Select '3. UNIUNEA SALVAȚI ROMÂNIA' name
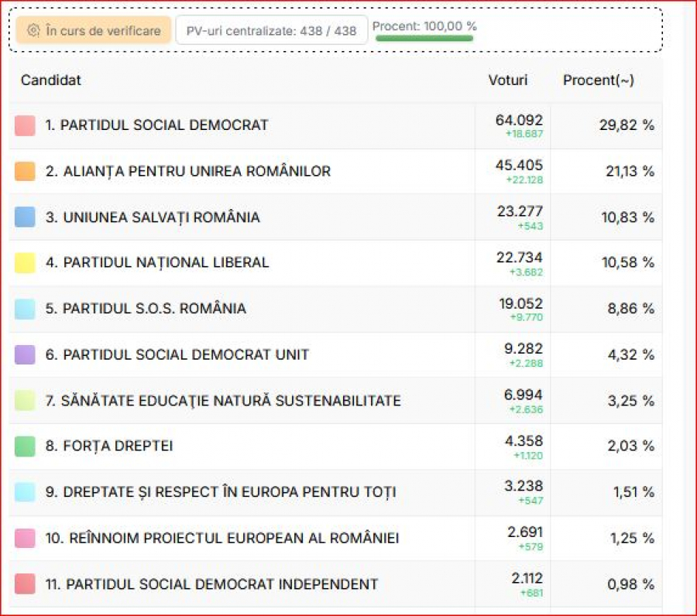 click(x=153, y=217)
